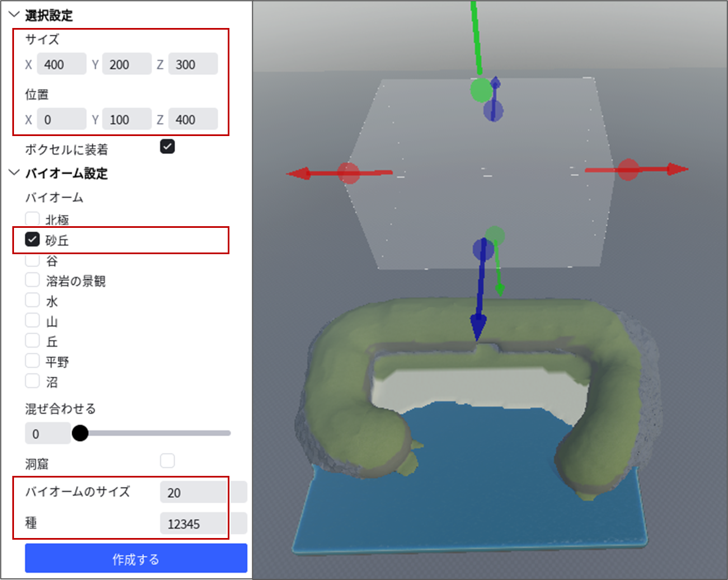
Task: Click the 選択設定 section header
Action: (x=49, y=15)
